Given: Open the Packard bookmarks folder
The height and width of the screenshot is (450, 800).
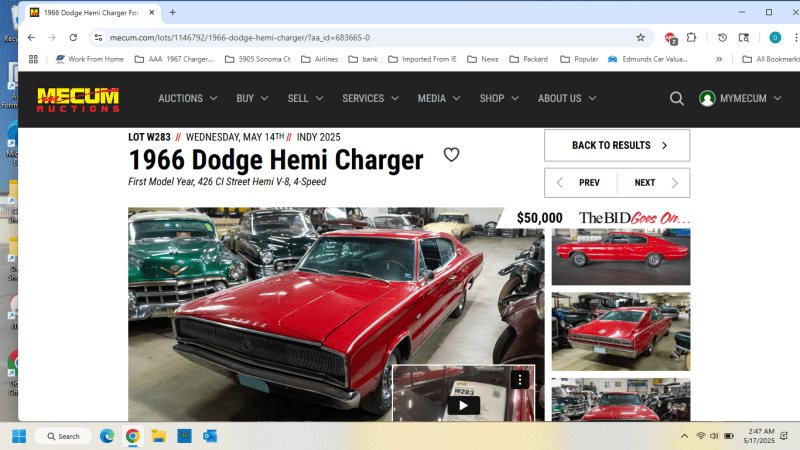Looking at the screenshot, I should pos(529,59).
